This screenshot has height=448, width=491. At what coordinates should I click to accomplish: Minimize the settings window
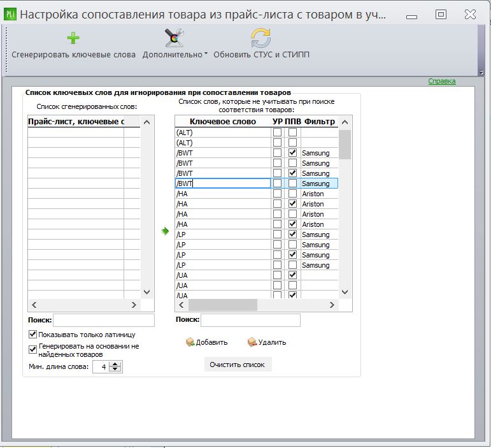[411, 17]
